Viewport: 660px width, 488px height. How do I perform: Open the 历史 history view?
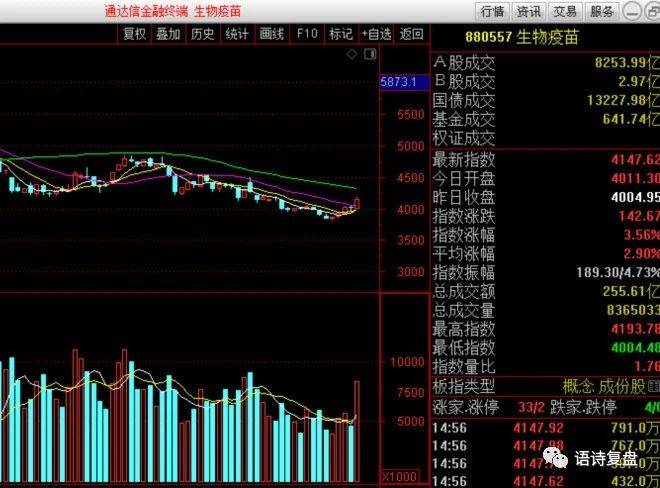point(203,34)
